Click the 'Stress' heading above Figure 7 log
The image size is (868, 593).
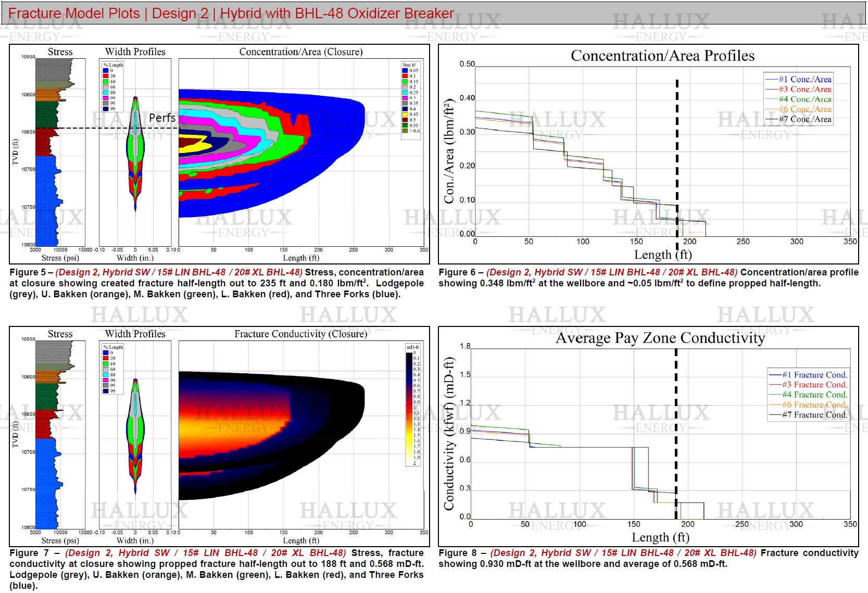coord(60,334)
